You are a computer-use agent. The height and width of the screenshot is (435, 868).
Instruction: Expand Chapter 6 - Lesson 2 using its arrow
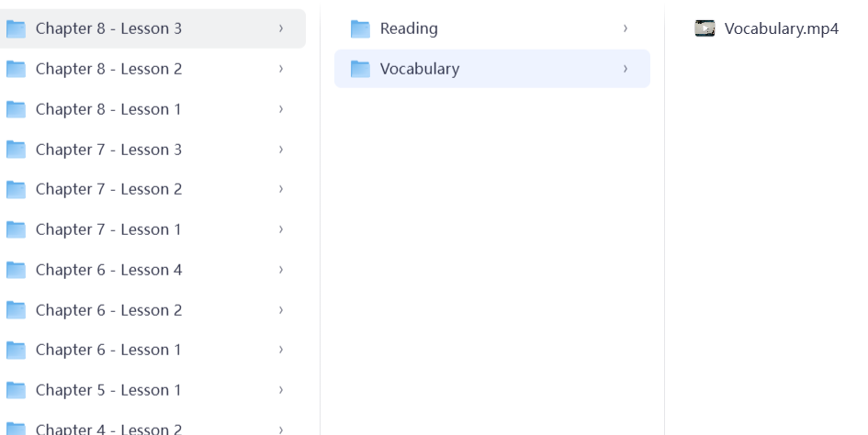pos(281,310)
